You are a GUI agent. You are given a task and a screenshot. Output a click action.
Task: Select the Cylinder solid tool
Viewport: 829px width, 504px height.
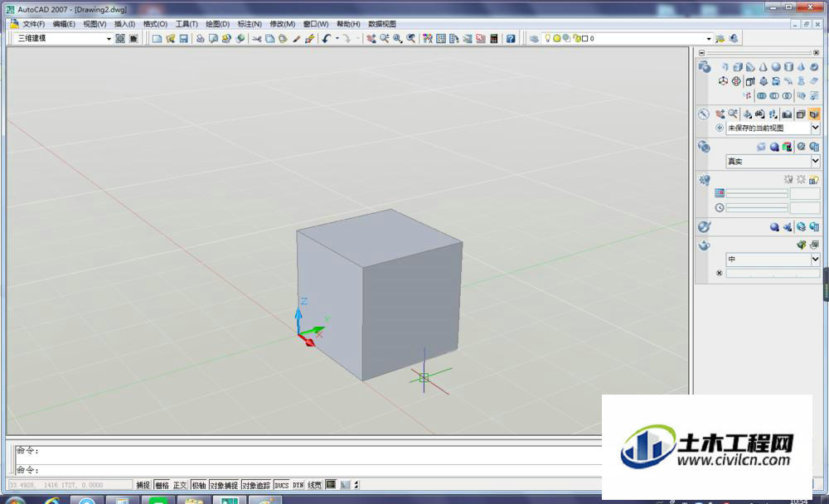click(x=789, y=67)
